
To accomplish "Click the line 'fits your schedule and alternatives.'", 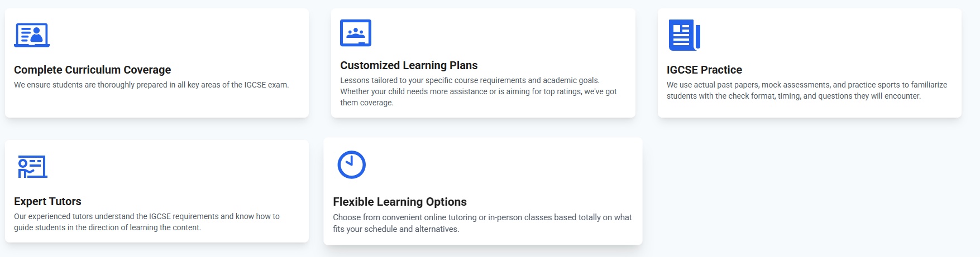I will [396, 229].
